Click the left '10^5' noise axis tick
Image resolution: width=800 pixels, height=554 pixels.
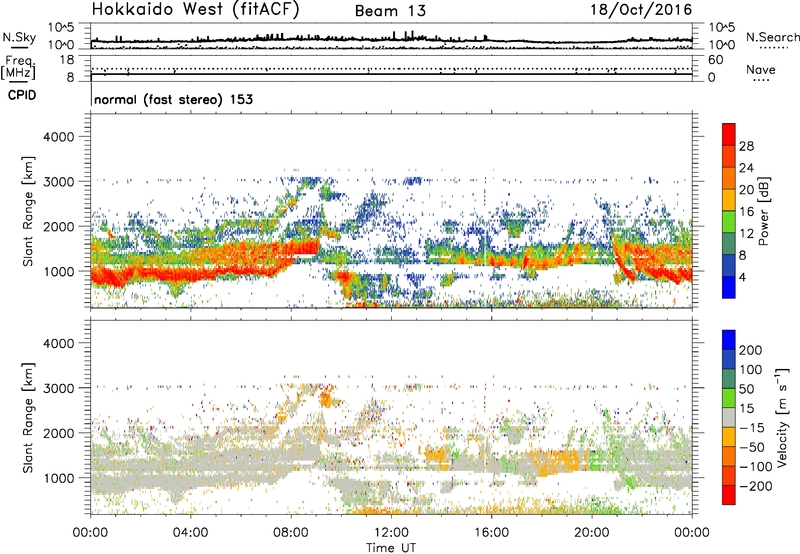[61, 28]
